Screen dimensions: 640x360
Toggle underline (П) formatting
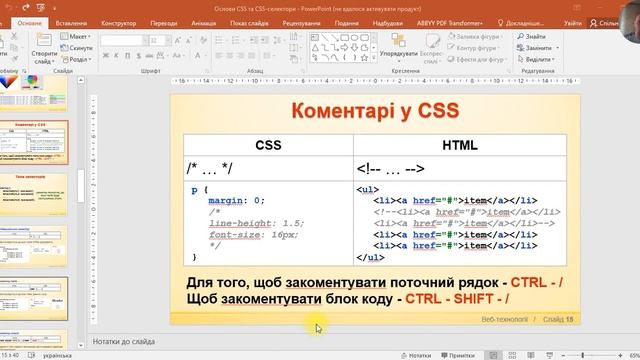click(127, 56)
